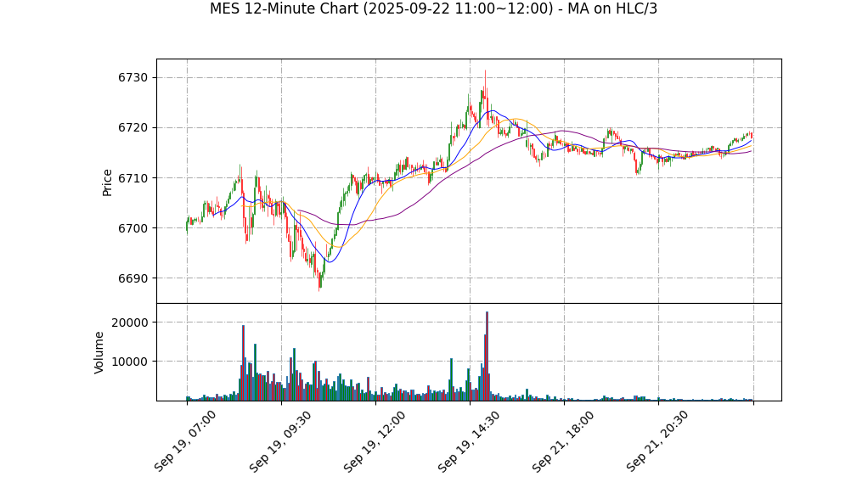Click the 6700 price axis label
Viewport: 868px width, 488px height.
coord(132,228)
